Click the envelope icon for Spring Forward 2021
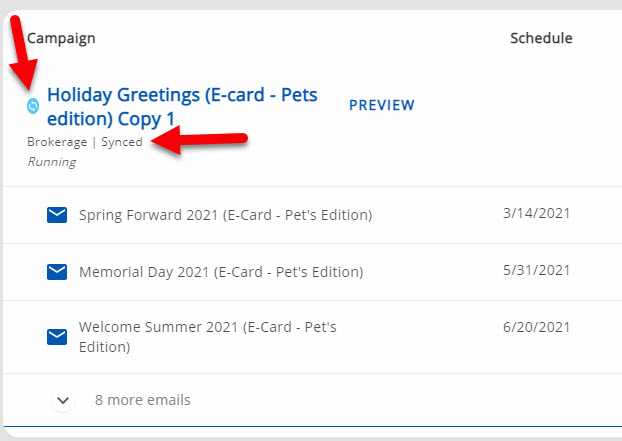 pyautogui.click(x=57, y=214)
